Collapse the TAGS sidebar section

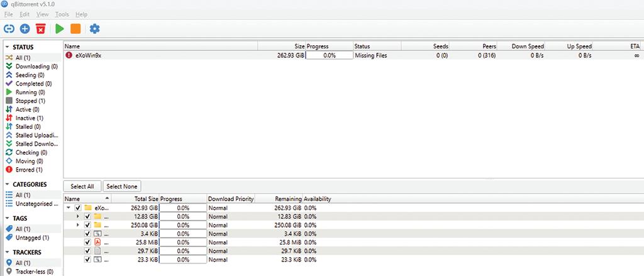(8, 218)
